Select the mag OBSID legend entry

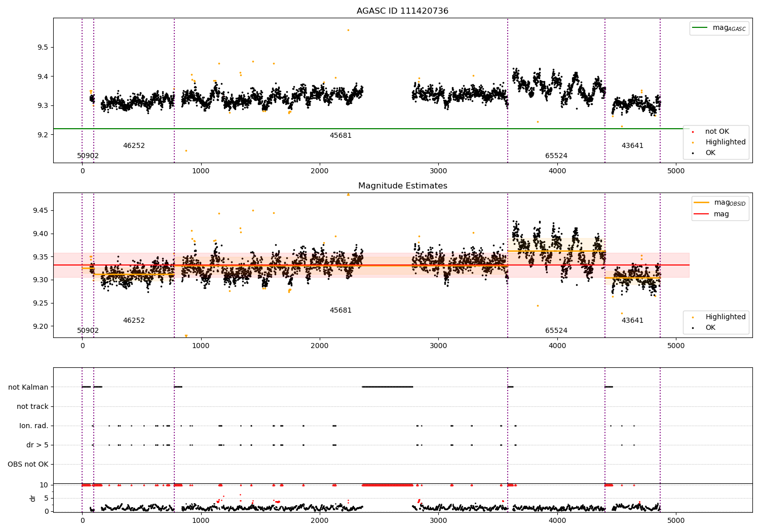719,203
